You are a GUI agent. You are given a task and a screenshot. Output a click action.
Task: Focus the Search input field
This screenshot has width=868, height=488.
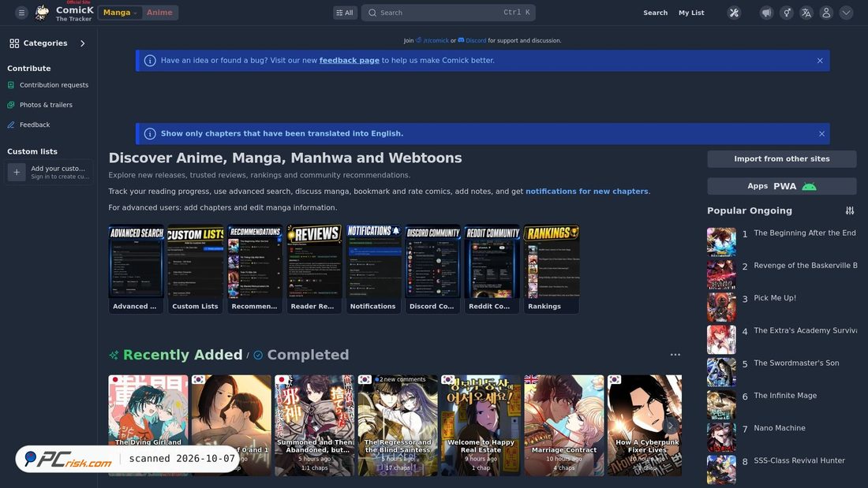[448, 13]
